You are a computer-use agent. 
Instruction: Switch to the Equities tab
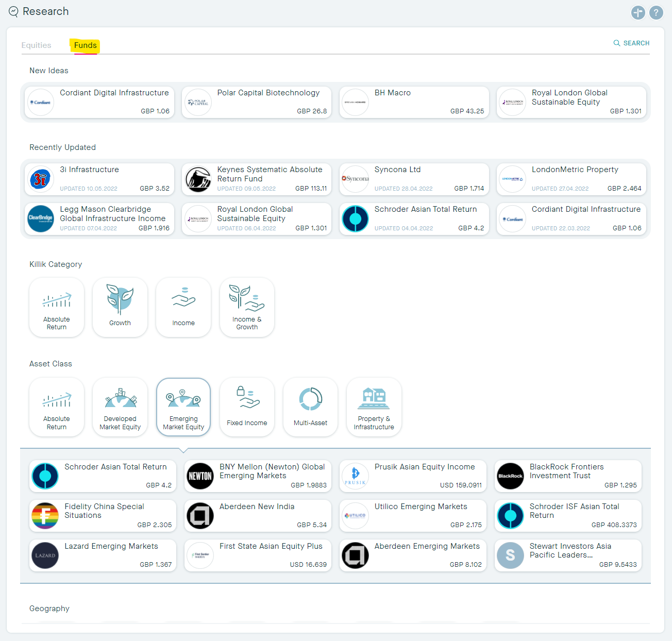pos(36,45)
